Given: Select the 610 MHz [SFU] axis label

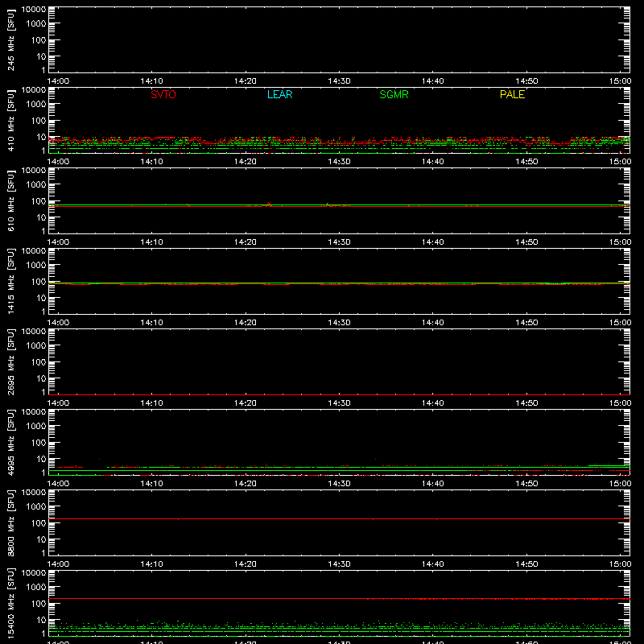Looking at the screenshot, I should 10,200.
